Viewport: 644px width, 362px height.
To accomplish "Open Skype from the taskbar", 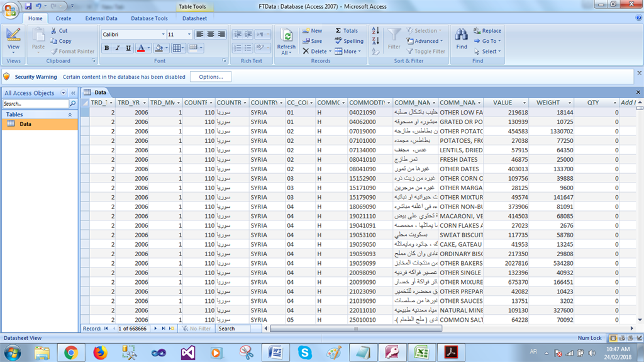I will coord(305,353).
